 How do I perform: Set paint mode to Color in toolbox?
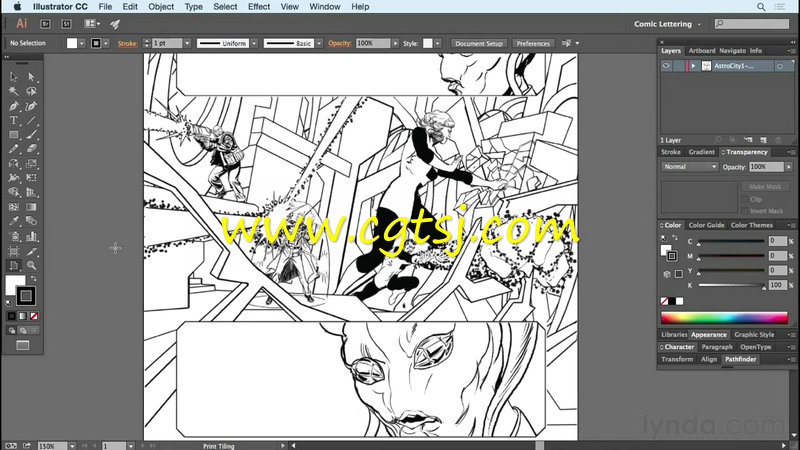tap(11, 316)
